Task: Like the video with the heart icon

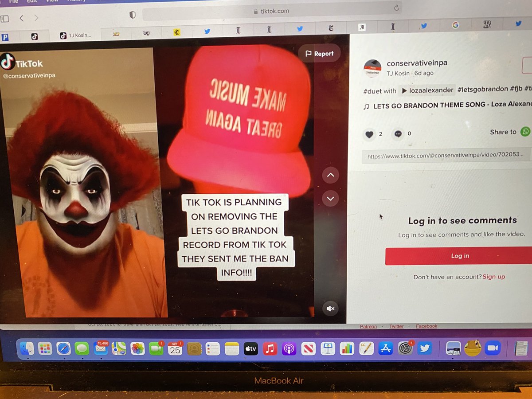Action: (369, 134)
